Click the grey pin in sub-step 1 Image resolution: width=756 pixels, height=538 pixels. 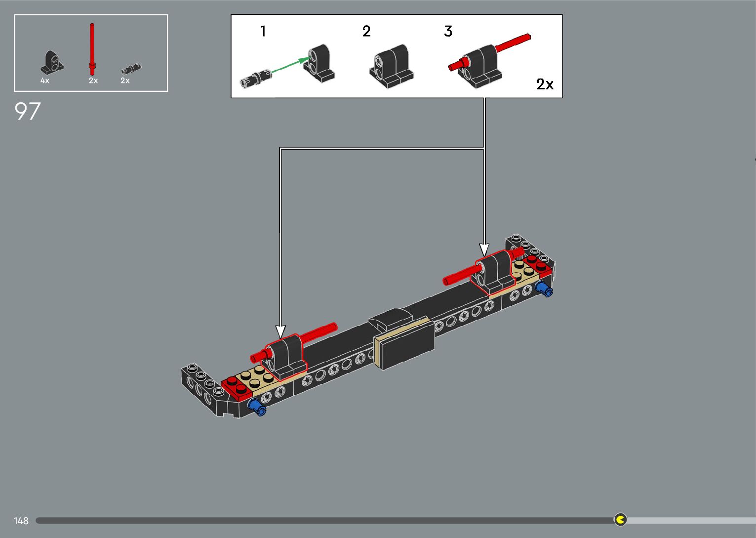(255, 79)
